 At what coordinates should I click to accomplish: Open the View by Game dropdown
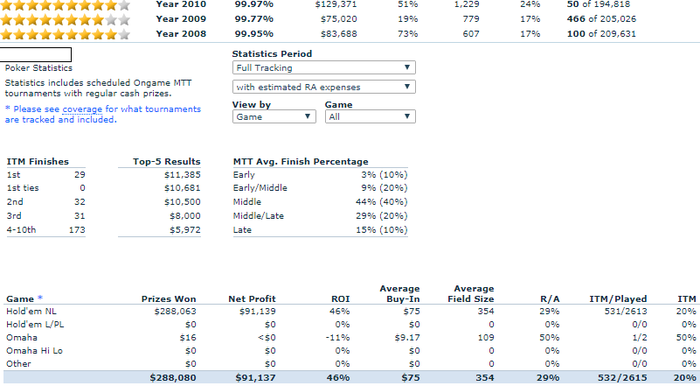tap(274, 116)
